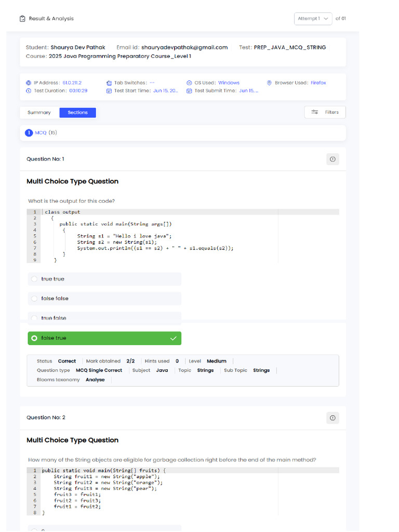Select the MCQ (15) section item
Viewport: 399px width, 532px height.
41,133
